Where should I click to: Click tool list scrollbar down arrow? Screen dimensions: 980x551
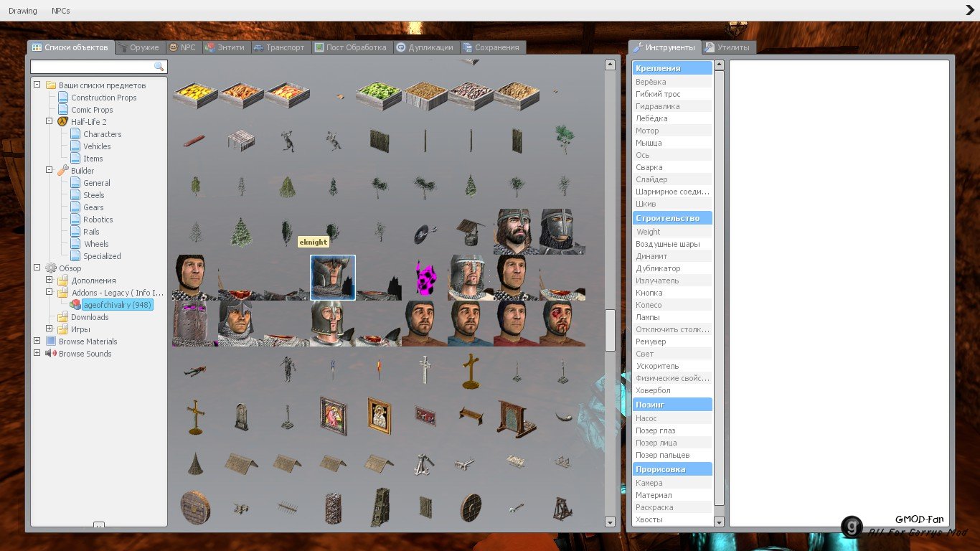720,522
